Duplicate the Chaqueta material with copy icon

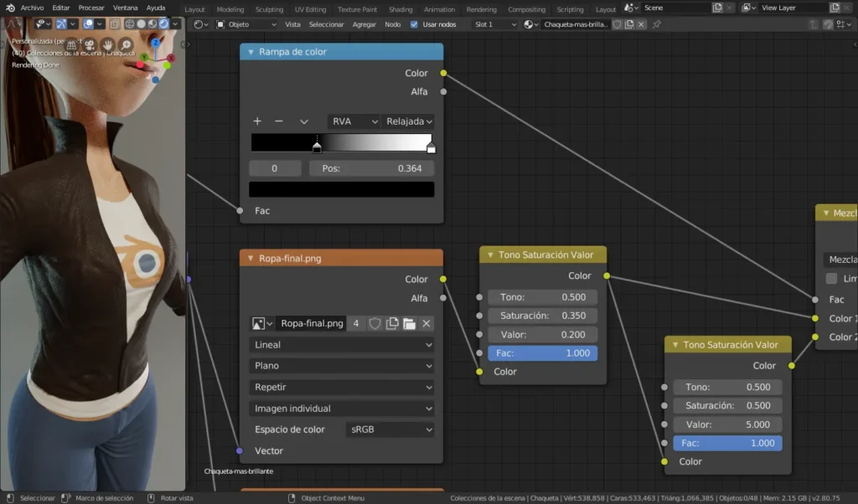tap(629, 24)
